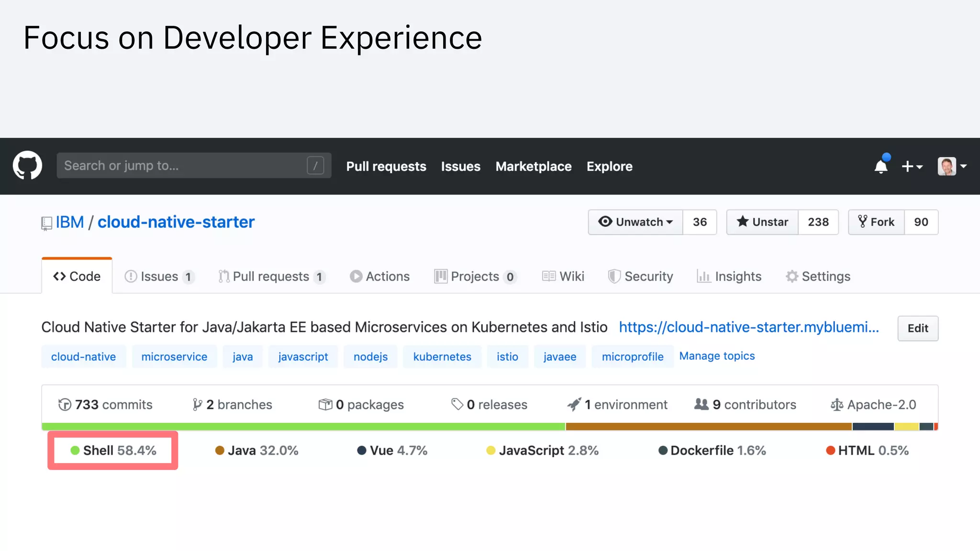The width and height of the screenshot is (980, 551).
Task: Open the Settings tab
Action: coord(818,276)
